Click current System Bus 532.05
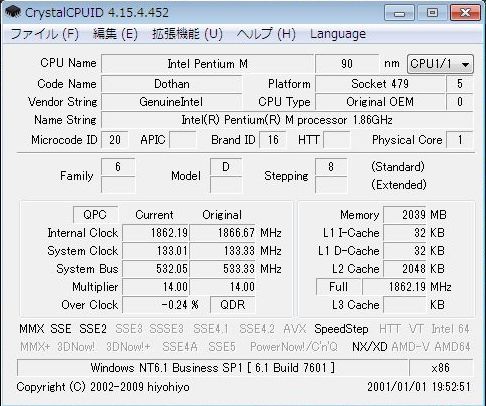This screenshot has width=486, height=406. pyautogui.click(x=156, y=269)
